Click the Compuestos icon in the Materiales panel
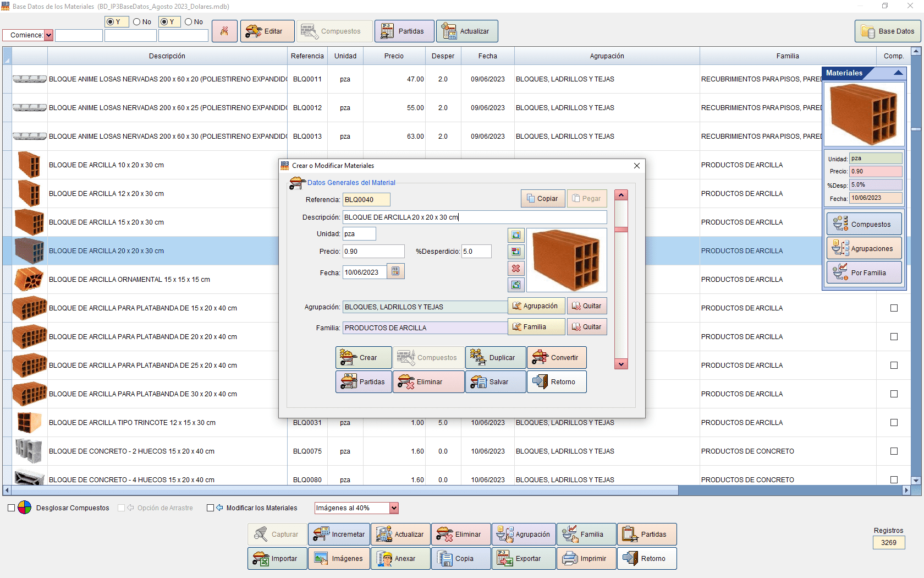Screen dimensions: 924x578 point(864,223)
